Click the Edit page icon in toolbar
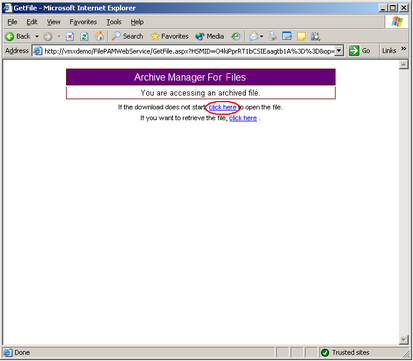This screenshot has height=361, width=413. 287,36
